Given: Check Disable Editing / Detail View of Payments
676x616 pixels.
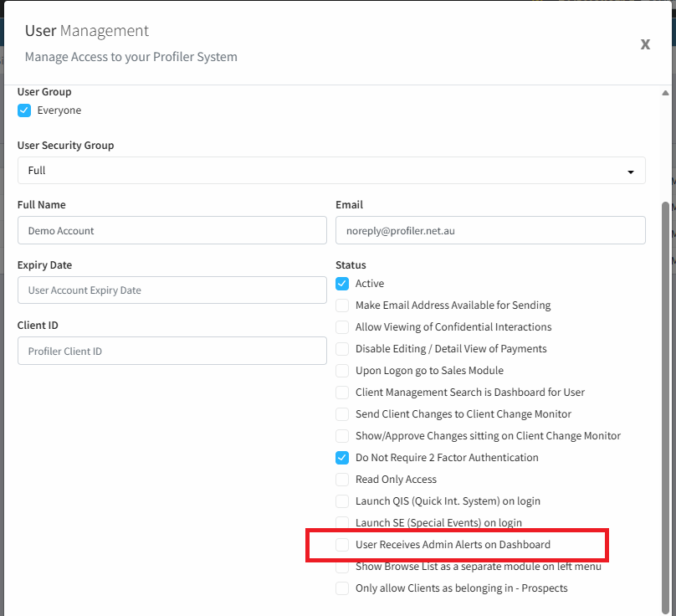Looking at the screenshot, I should click(x=342, y=349).
